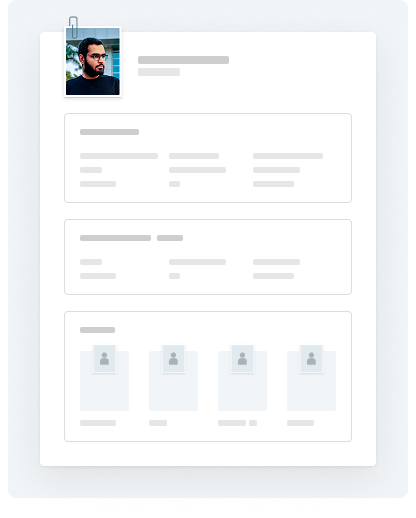Click the profile photo of the man
416x518 pixels.
coord(93,62)
